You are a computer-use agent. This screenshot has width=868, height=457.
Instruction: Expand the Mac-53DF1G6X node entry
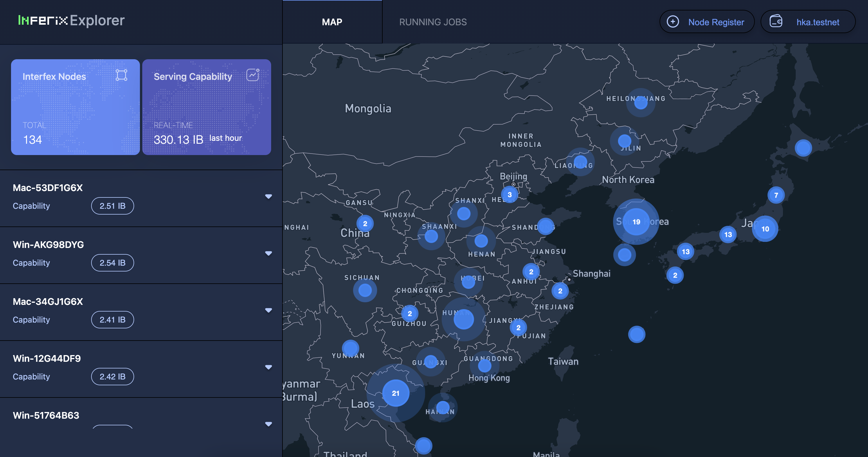(x=268, y=197)
